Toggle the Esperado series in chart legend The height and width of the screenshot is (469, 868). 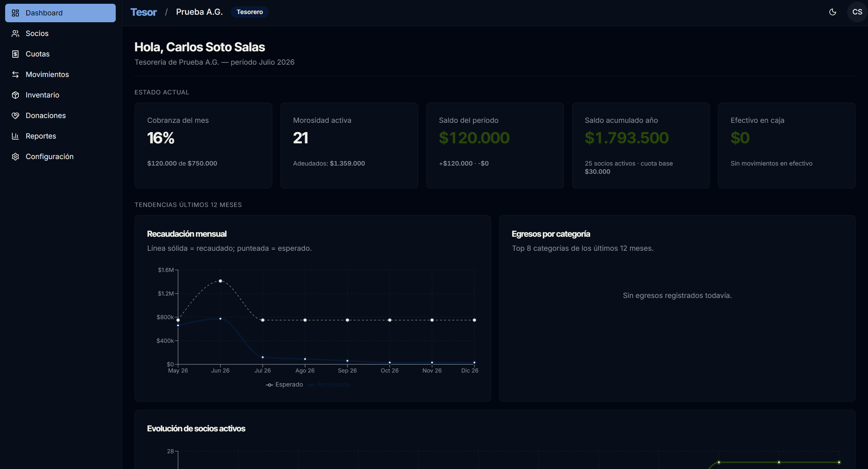285,385
